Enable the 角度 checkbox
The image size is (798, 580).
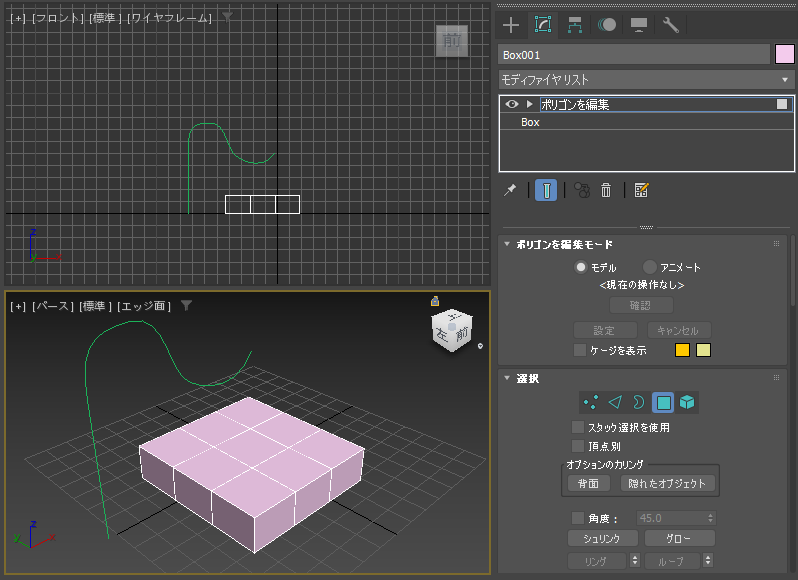pos(578,518)
